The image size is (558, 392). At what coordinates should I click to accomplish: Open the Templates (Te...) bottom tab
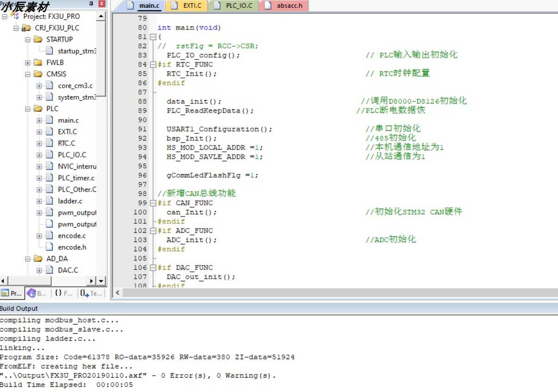coord(91,293)
